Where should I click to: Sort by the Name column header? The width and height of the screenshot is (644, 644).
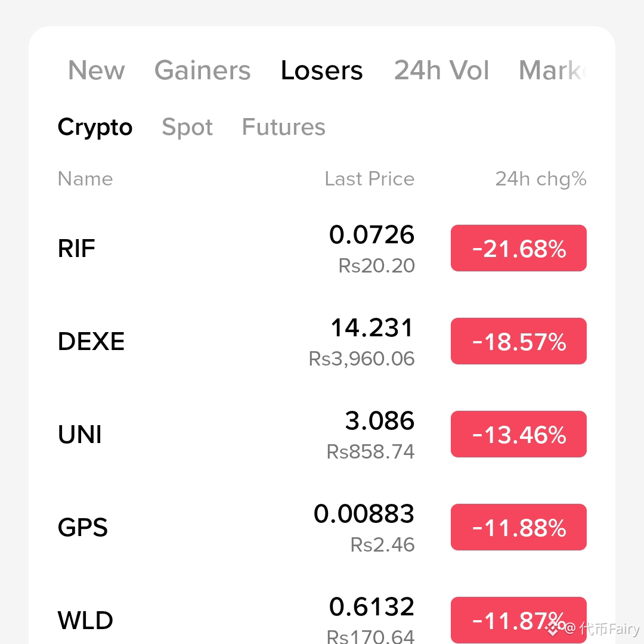(85, 179)
